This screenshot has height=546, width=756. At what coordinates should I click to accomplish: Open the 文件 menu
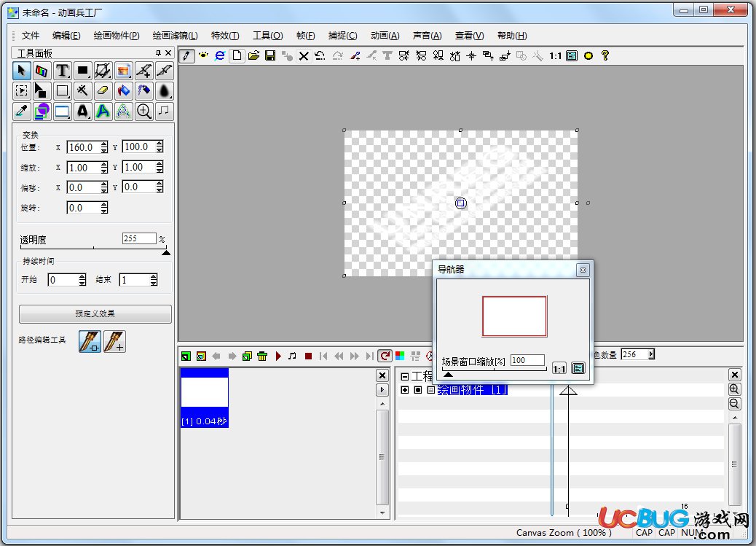pyautogui.click(x=31, y=36)
